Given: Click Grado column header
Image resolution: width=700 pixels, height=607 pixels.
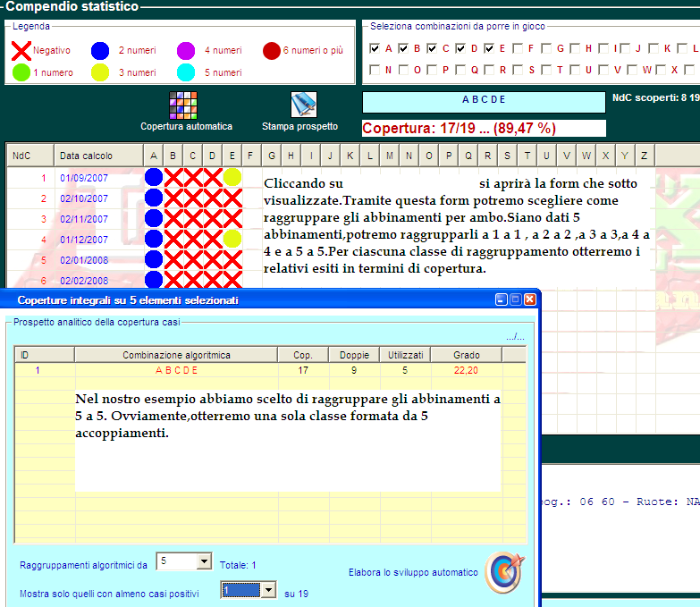Looking at the screenshot, I should 467,355.
